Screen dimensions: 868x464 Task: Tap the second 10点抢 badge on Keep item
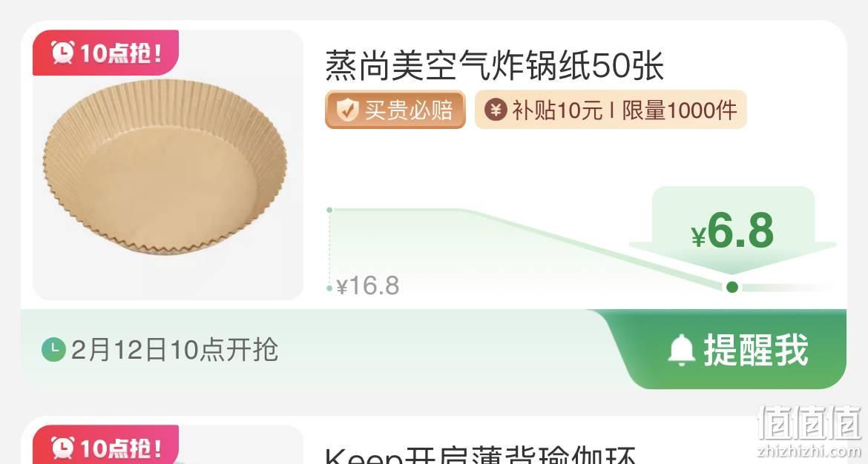[x=106, y=445]
